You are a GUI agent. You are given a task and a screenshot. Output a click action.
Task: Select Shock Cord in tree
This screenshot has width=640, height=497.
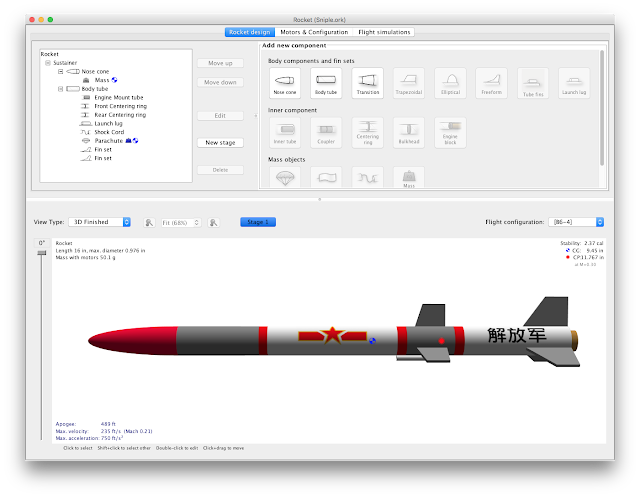click(109, 132)
